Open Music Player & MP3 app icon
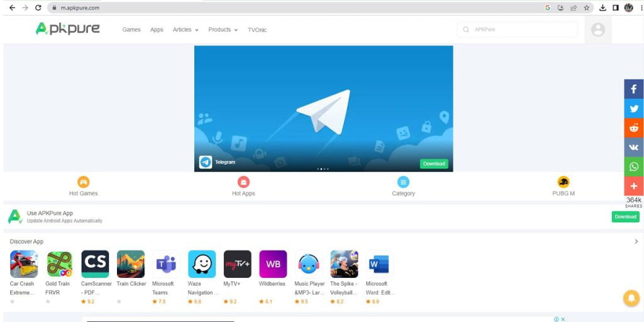 pos(309,264)
